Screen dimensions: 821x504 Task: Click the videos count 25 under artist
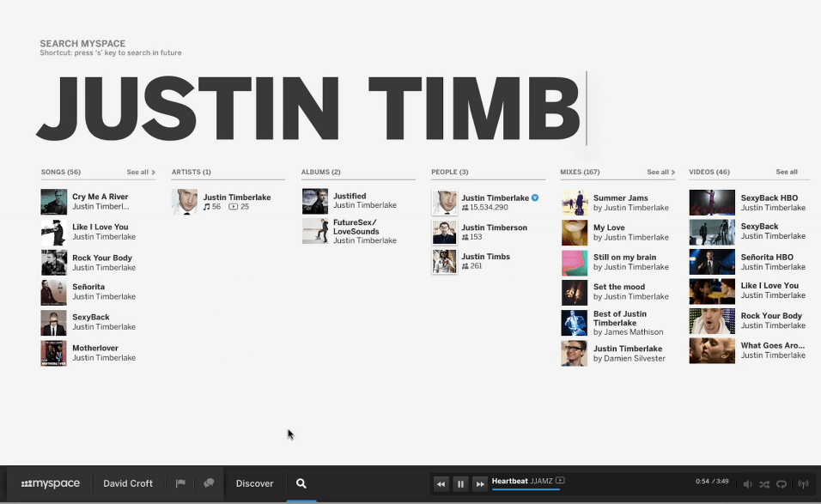(239, 207)
